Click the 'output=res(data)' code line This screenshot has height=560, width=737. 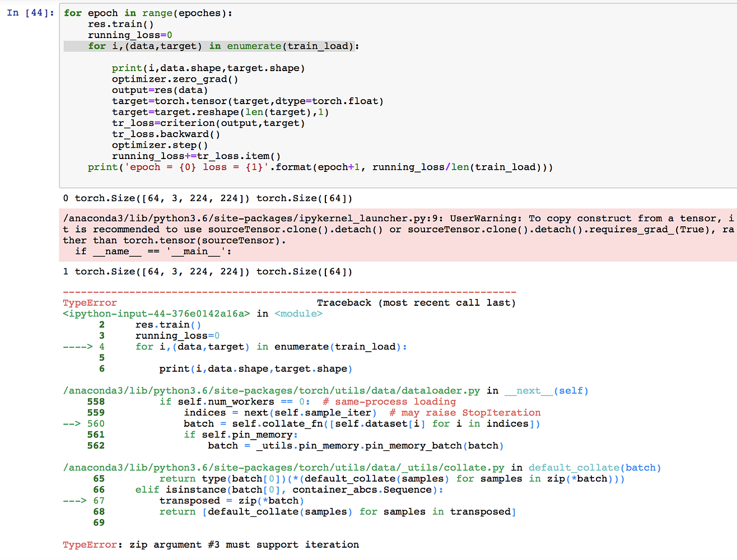[160, 90]
